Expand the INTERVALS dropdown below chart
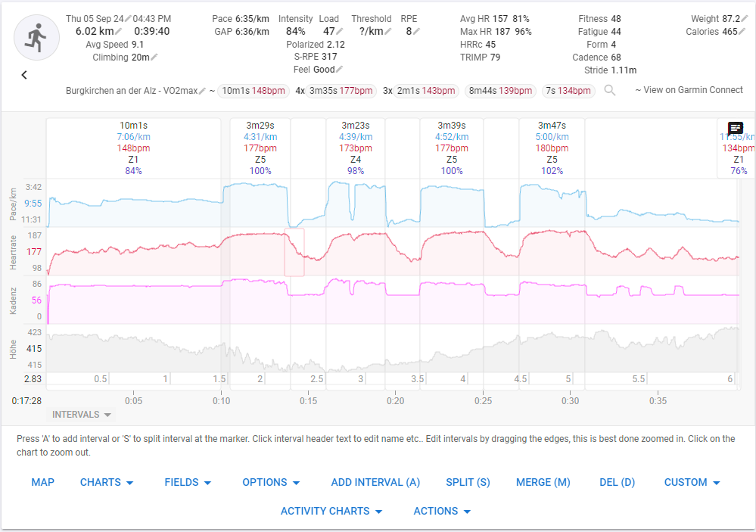Viewport: 756px width, 532px height. click(81, 415)
